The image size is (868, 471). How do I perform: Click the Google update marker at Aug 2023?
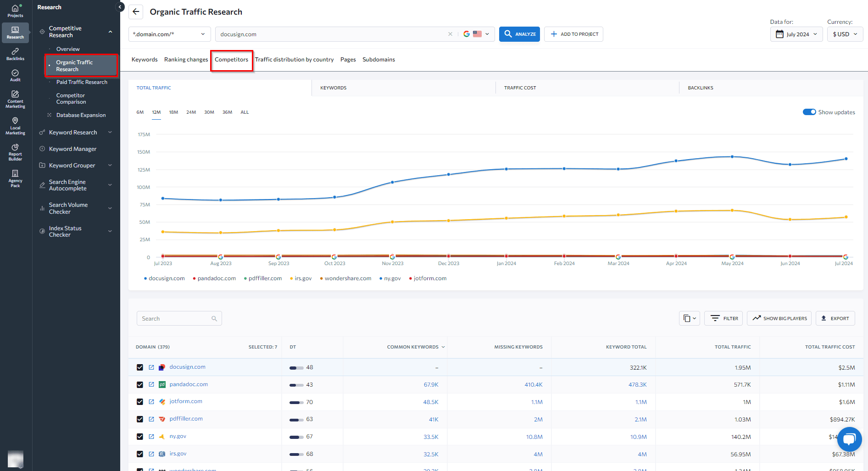pyautogui.click(x=221, y=257)
